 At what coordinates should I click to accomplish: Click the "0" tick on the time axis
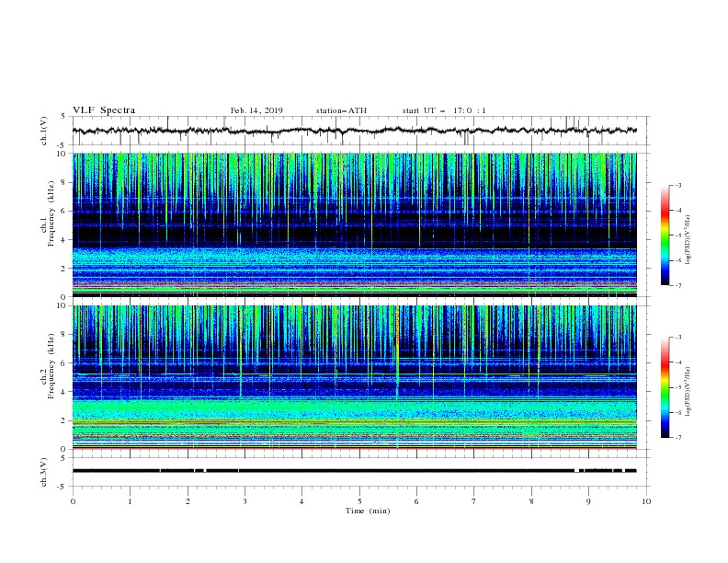point(73,501)
